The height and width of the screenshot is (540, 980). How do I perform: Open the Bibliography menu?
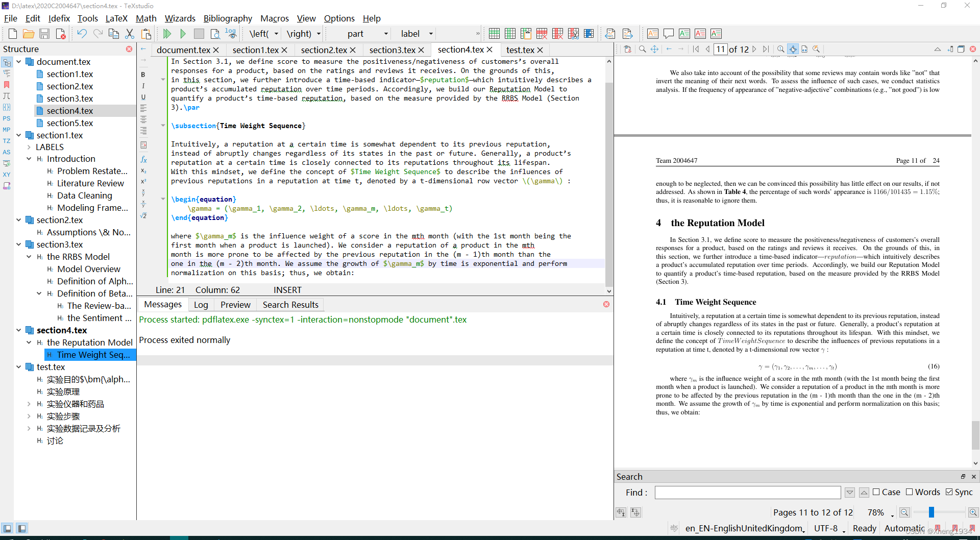228,18
